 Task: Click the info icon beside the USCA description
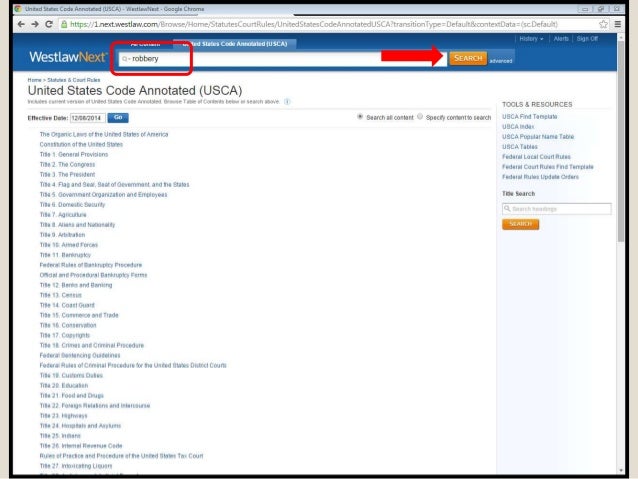287,102
